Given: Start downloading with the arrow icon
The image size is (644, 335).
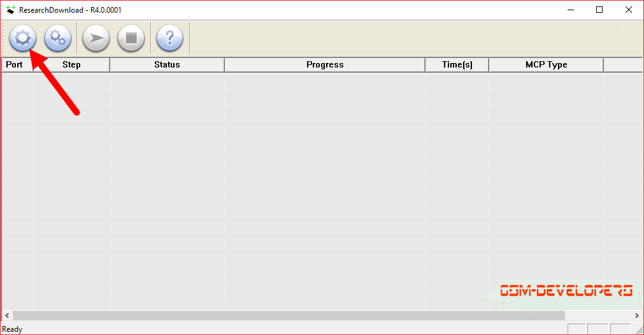Looking at the screenshot, I should tap(96, 38).
